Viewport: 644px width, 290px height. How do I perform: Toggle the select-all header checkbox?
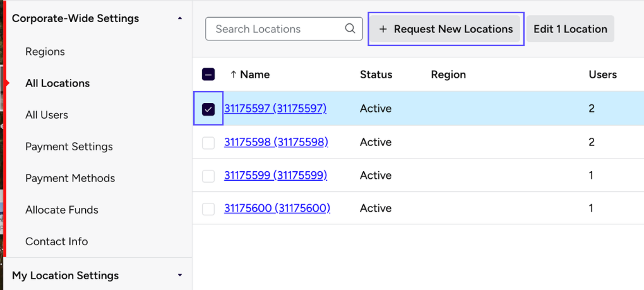(x=208, y=75)
